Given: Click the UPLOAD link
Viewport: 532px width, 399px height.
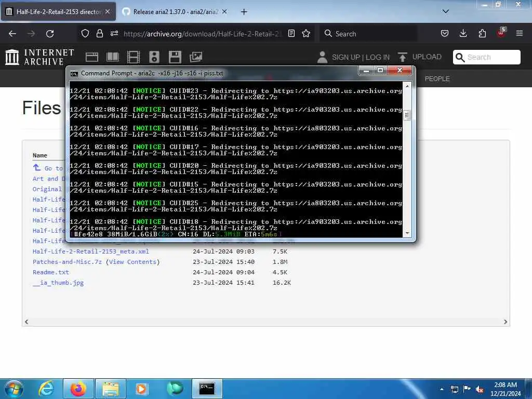Looking at the screenshot, I should [x=427, y=57].
